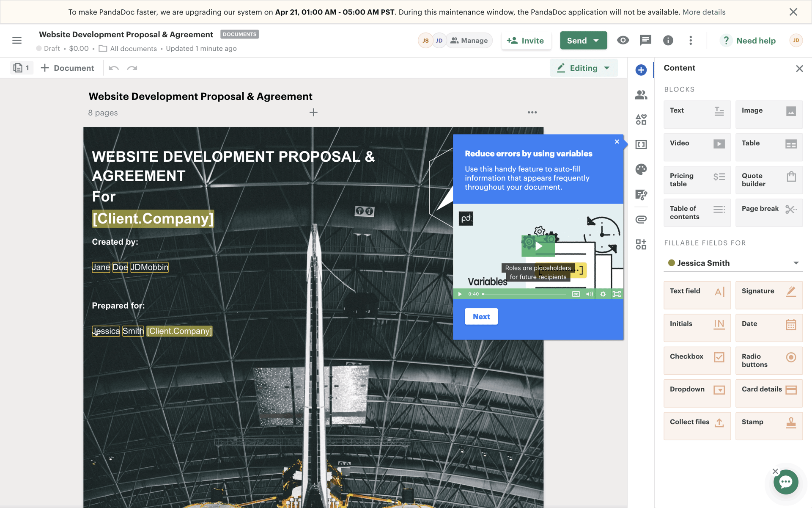
Task: Click the add Document button
Action: point(67,68)
